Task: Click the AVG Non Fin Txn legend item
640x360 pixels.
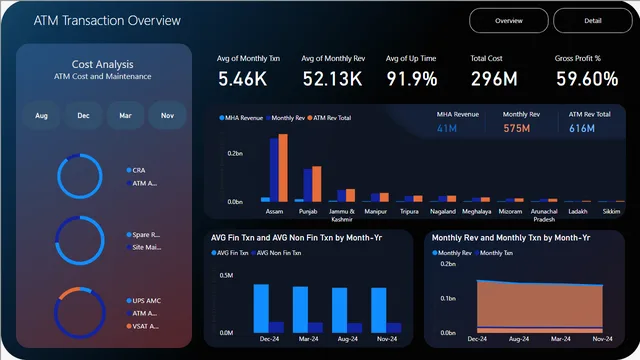Action: click(276, 253)
